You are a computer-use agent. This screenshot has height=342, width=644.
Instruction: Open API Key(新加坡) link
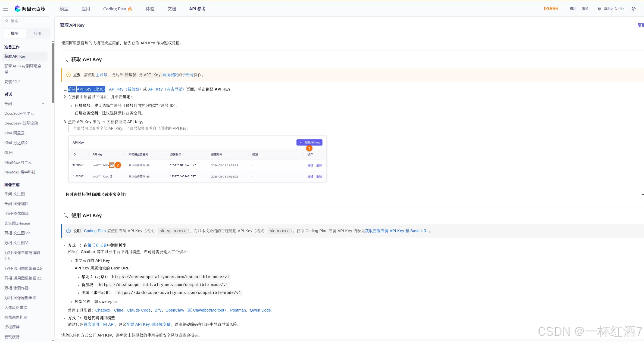coord(125,89)
